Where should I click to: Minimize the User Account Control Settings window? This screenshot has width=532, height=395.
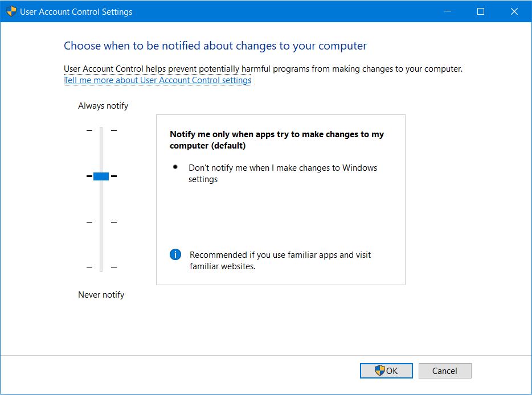tap(448, 11)
